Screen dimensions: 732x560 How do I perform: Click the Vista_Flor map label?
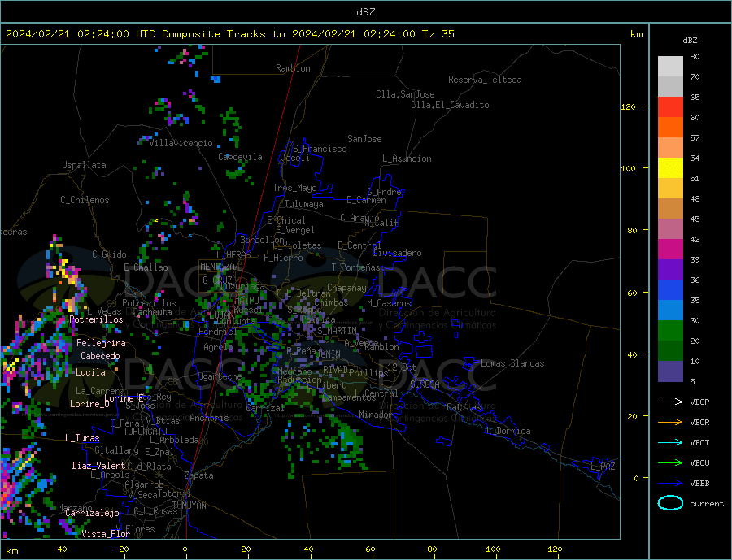(x=106, y=534)
